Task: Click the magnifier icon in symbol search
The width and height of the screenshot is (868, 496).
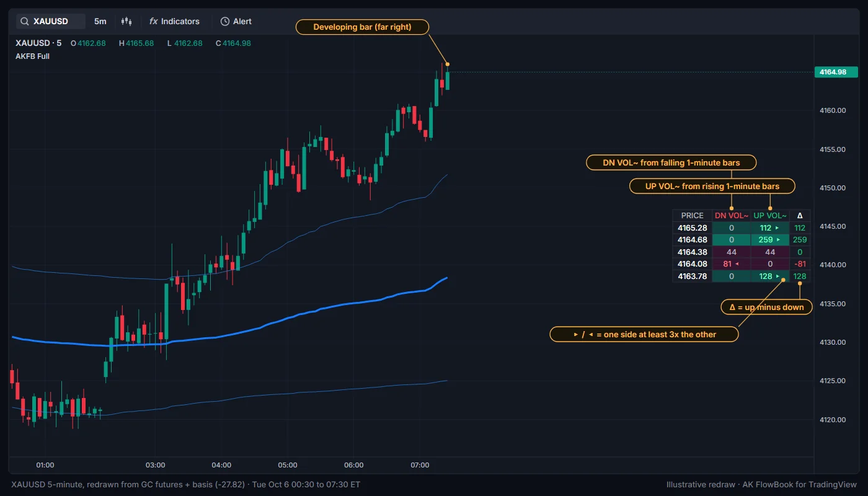Action: pyautogui.click(x=25, y=21)
